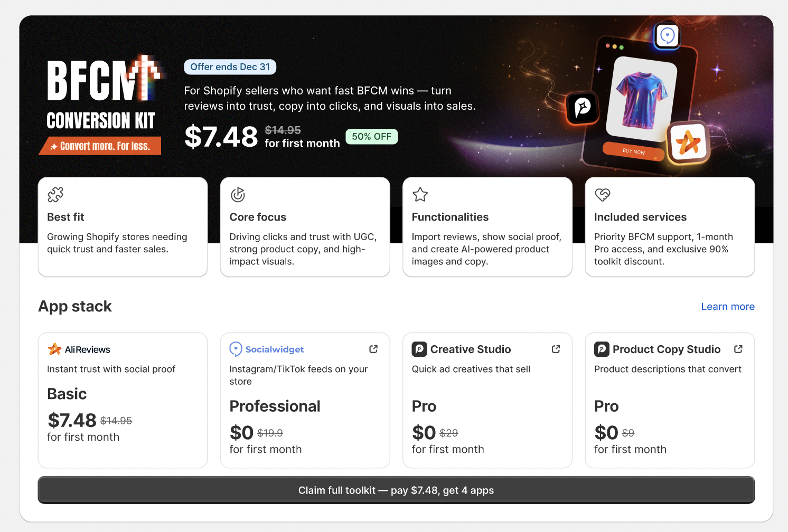Screen dimensions: 788x532
Task: Click the 50% OFF badge
Action: (371, 137)
